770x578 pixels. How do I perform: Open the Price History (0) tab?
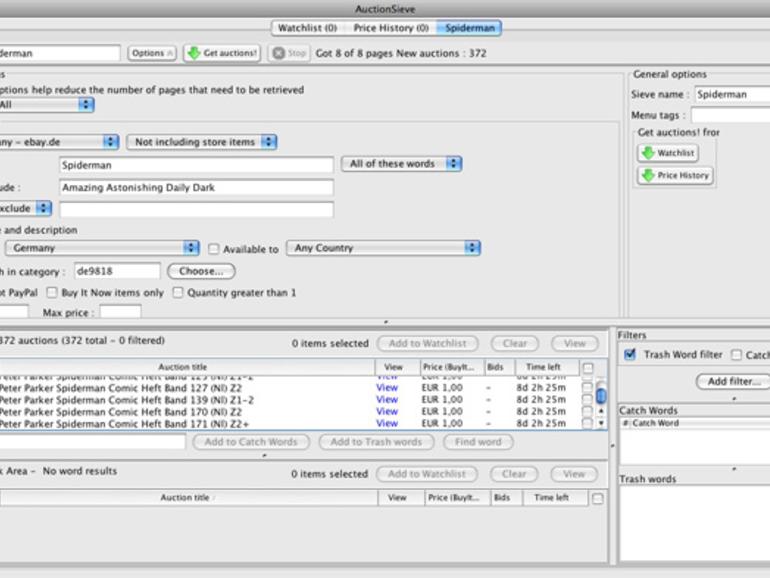point(391,28)
